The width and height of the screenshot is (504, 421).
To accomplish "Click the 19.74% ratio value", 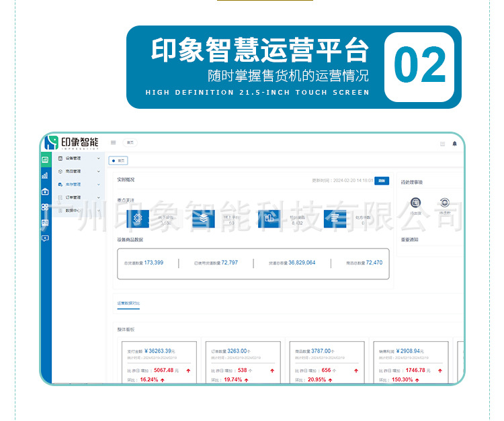I will pyautogui.click(x=233, y=379).
